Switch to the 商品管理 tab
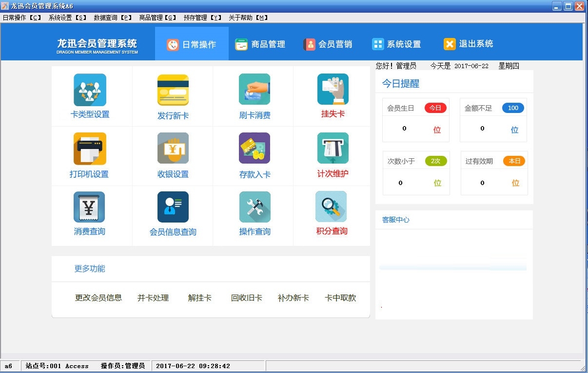Viewport: 588px width, 373px height. tap(260, 44)
